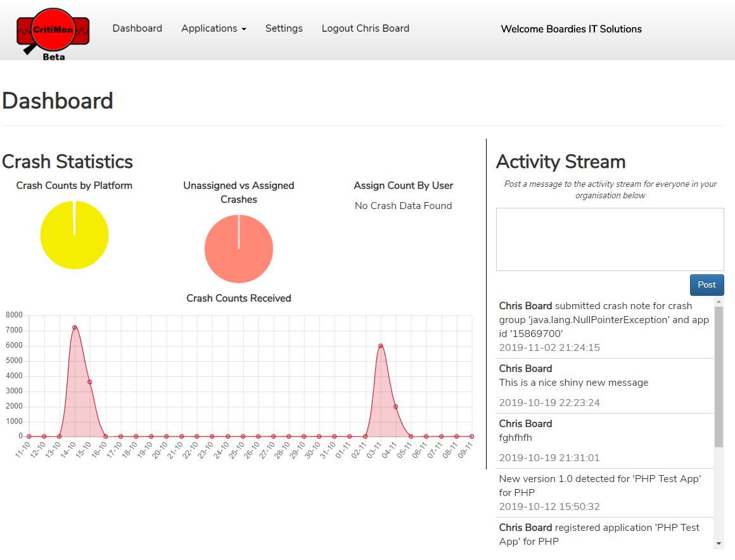The width and height of the screenshot is (735, 560).
Task: Click the 04-11 data point on chart
Action: (395, 407)
